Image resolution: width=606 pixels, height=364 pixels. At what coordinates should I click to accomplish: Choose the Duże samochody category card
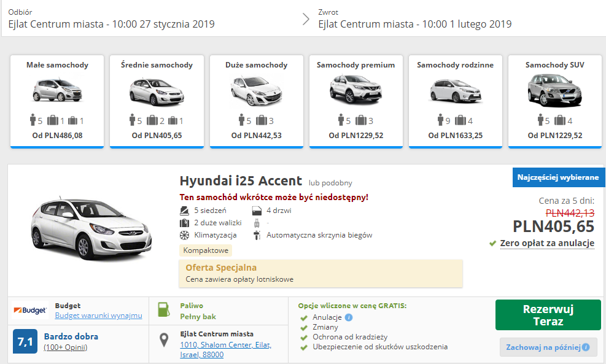[257, 102]
